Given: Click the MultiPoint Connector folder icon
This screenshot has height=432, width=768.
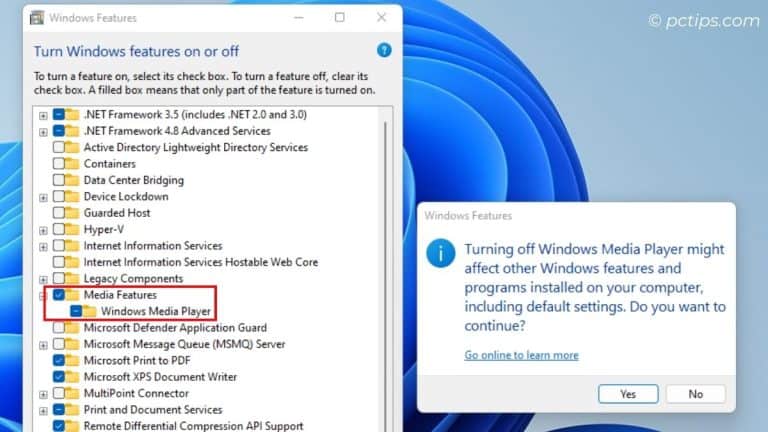Looking at the screenshot, I should (73, 393).
